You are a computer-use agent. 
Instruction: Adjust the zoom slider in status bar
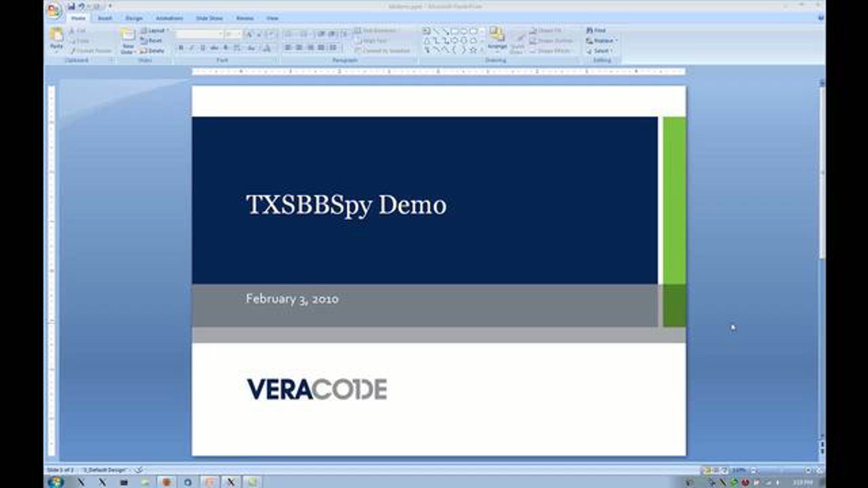[782, 470]
